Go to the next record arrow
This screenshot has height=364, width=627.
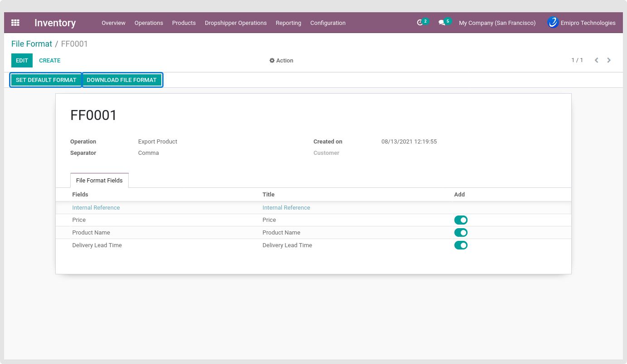(609, 60)
